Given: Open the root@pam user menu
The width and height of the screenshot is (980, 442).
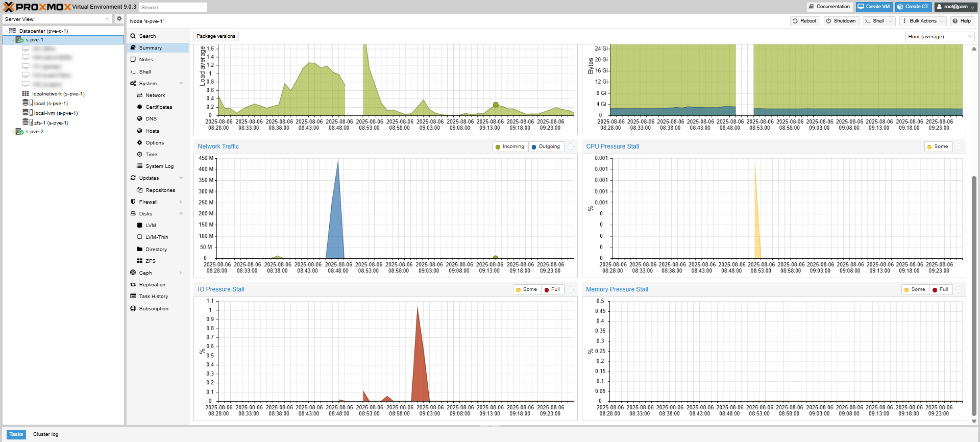Looking at the screenshot, I should click(x=955, y=7).
